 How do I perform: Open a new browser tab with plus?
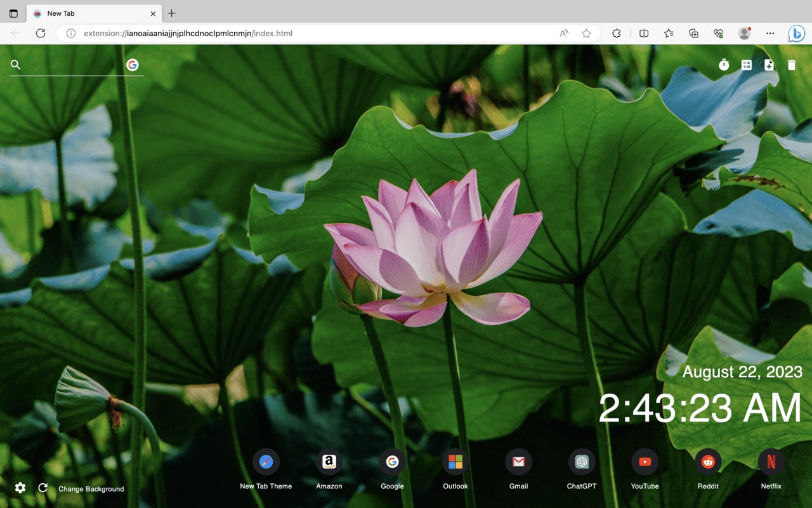coord(172,13)
